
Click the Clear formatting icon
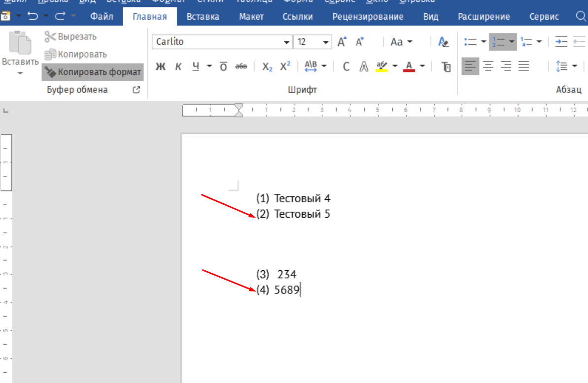click(x=443, y=42)
